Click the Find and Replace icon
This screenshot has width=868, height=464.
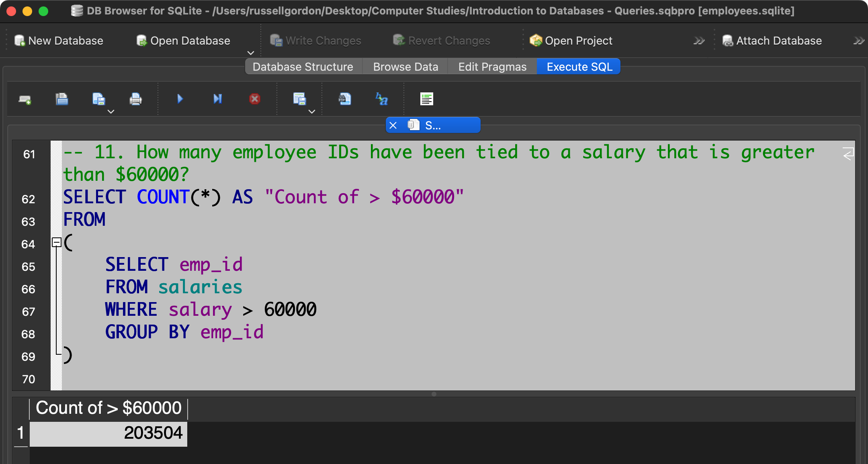click(x=381, y=99)
